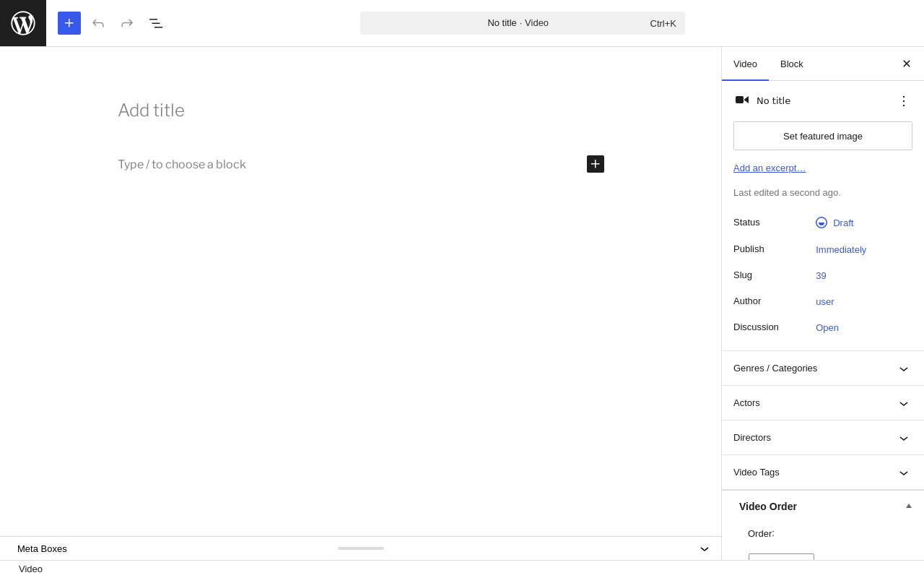Screen dimensions: 924x578
Task: Click the video camera icon beside No title
Action: (x=742, y=100)
